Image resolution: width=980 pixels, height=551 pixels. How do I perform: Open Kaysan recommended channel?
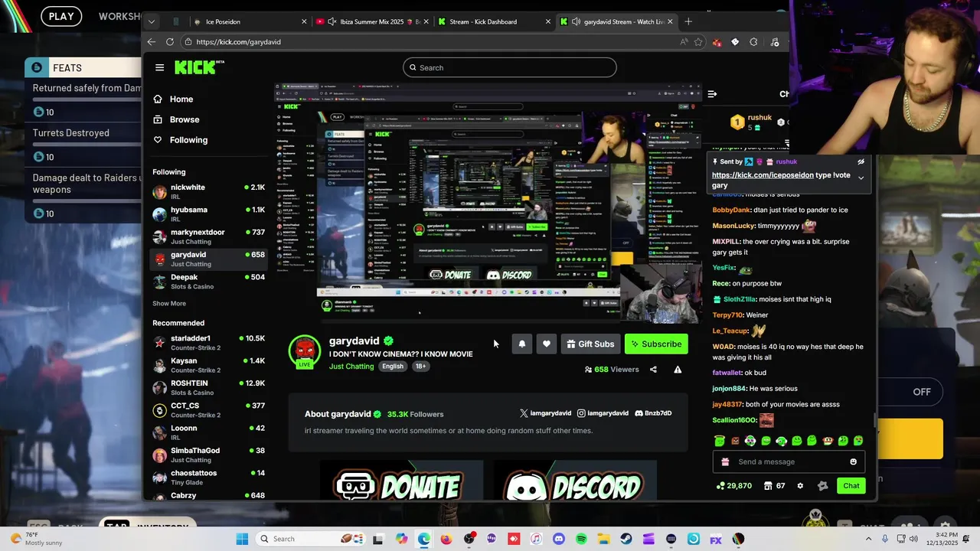click(x=208, y=365)
